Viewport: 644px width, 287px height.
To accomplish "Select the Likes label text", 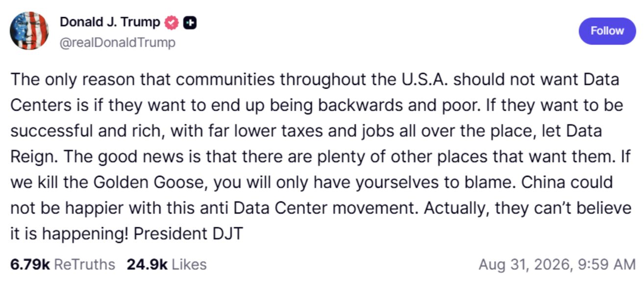I will [189, 265].
